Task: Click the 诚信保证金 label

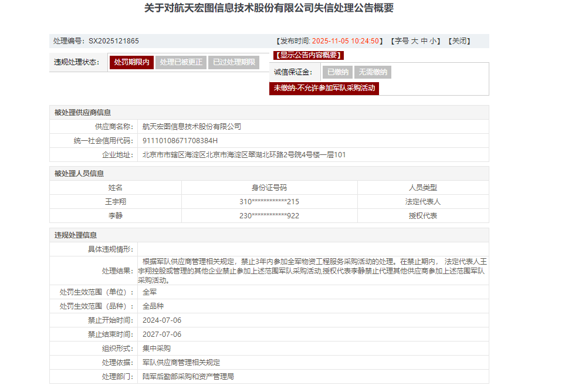Action: click(x=293, y=72)
